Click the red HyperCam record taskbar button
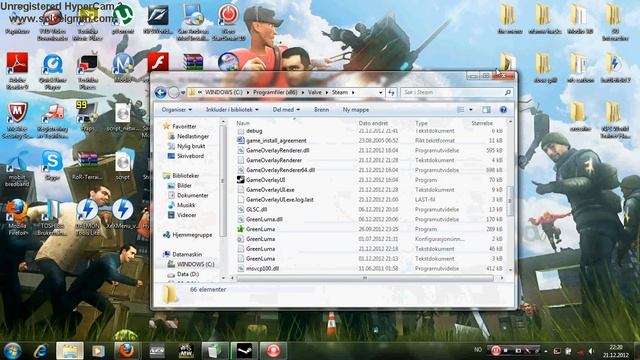Viewport: 640px width, 360px height. pos(273,351)
